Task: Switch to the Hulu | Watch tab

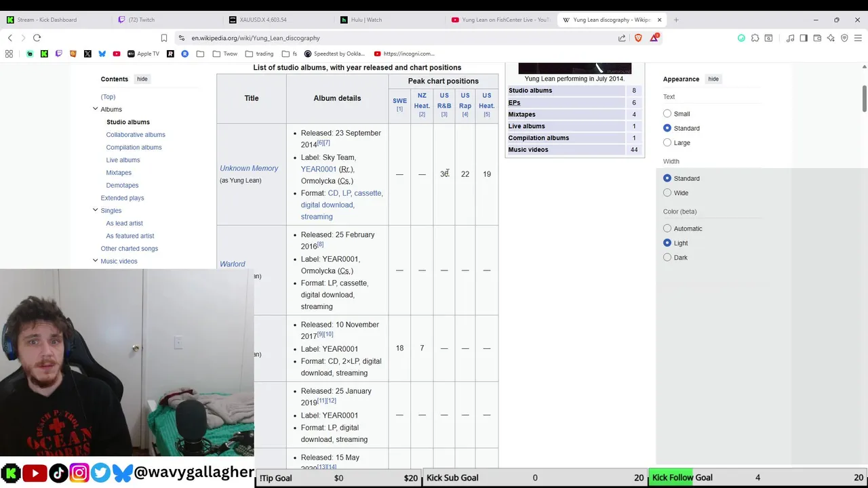Action: (x=389, y=20)
